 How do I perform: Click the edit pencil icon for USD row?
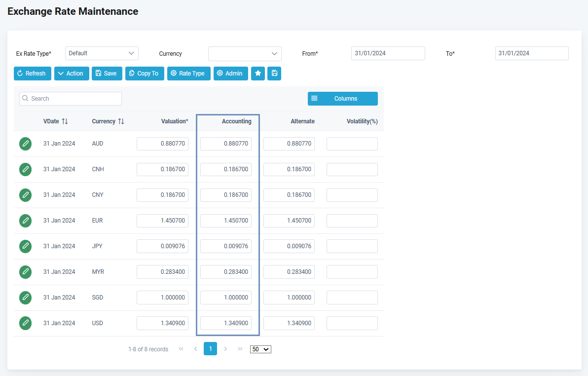point(26,323)
